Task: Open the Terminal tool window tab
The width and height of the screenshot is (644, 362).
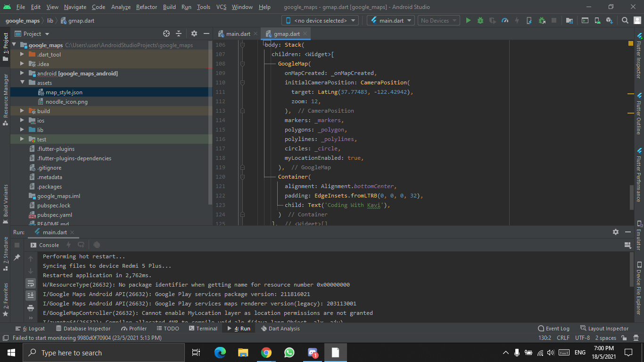Action: [203, 329]
